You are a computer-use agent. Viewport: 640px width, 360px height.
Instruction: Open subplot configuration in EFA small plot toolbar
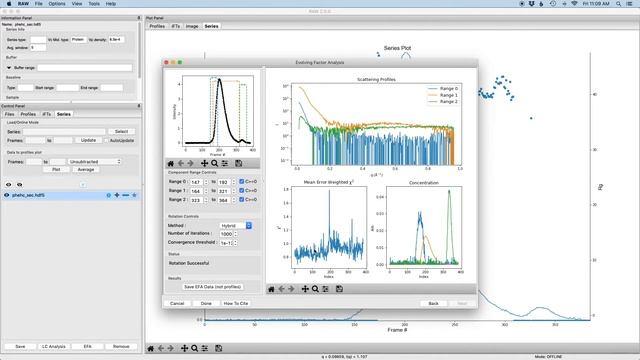[x=225, y=163]
